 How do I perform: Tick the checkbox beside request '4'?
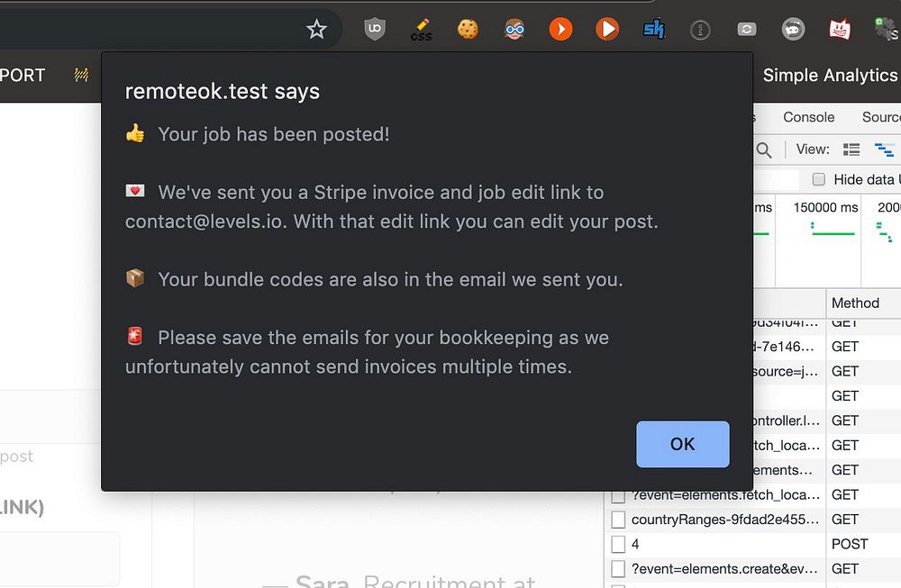[618, 544]
